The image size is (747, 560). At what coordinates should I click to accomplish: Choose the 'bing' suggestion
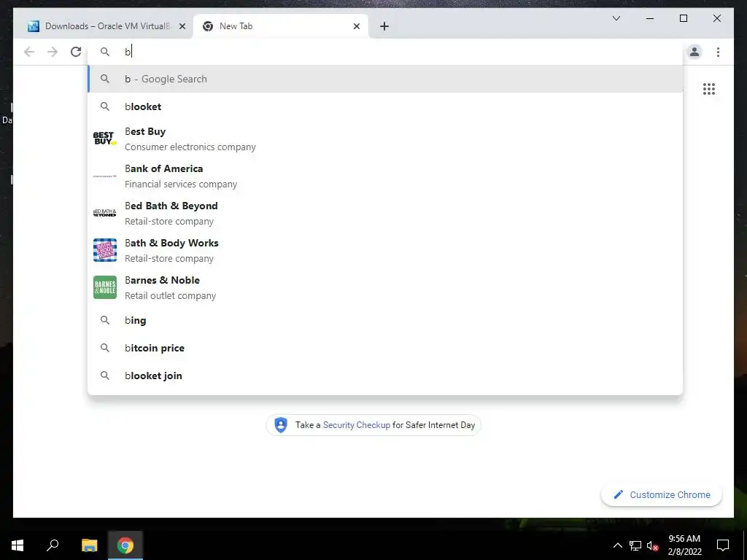coord(385,321)
